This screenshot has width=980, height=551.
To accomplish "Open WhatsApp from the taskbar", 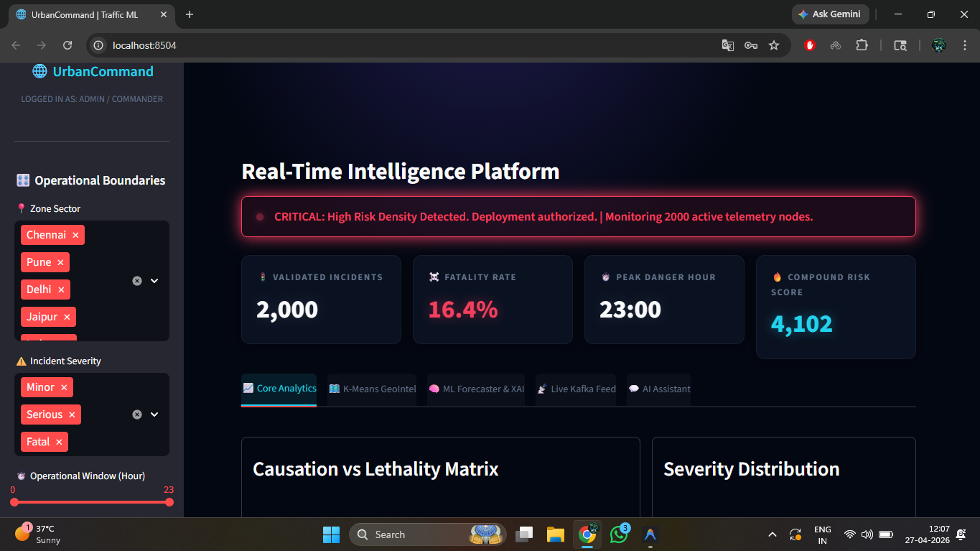I will [x=619, y=534].
